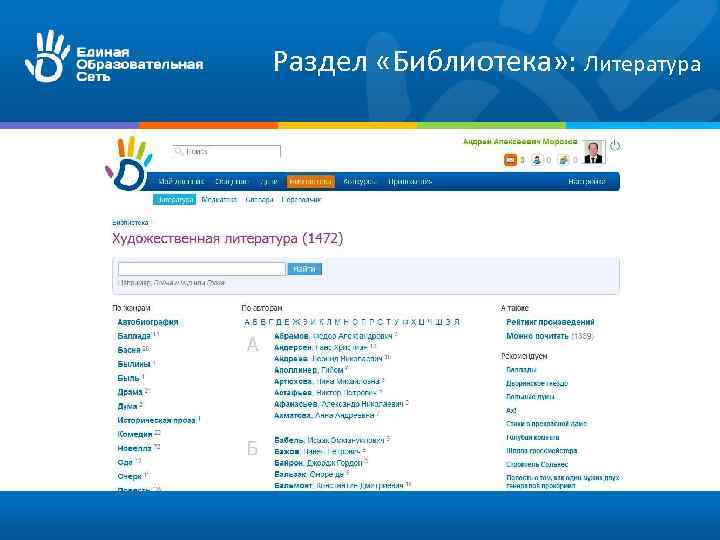Jump to letter Я in alphabet index
Image resolution: width=720 pixels, height=540 pixels.
[456, 322]
